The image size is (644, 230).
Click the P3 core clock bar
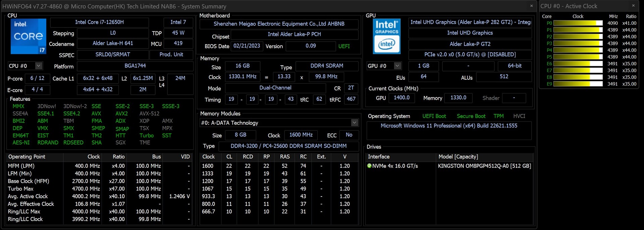click(x=578, y=44)
